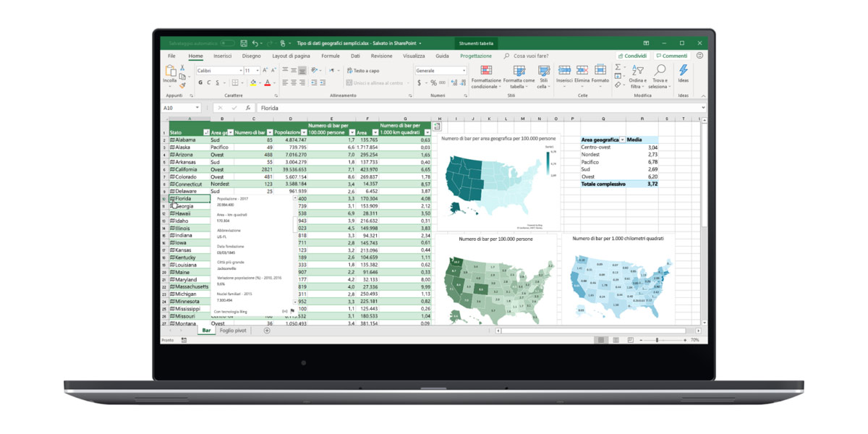This screenshot has height=434, width=868.
Task: Apply bold with the G button
Action: [x=201, y=82]
